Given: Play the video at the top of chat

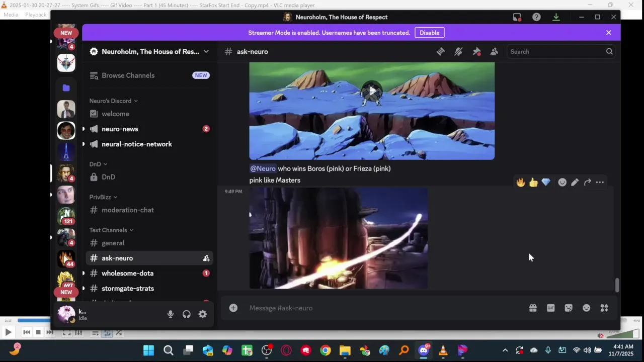Looking at the screenshot, I should click(372, 91).
